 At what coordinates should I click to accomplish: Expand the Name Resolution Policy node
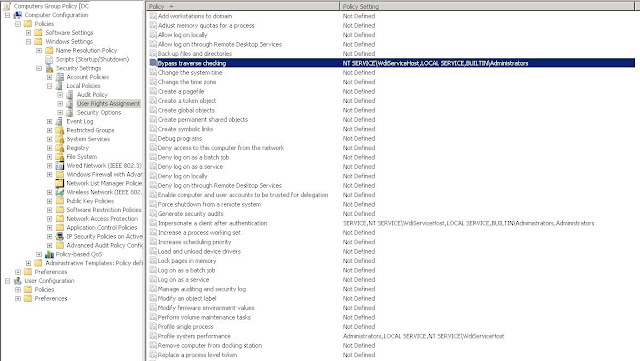[x=39, y=51]
